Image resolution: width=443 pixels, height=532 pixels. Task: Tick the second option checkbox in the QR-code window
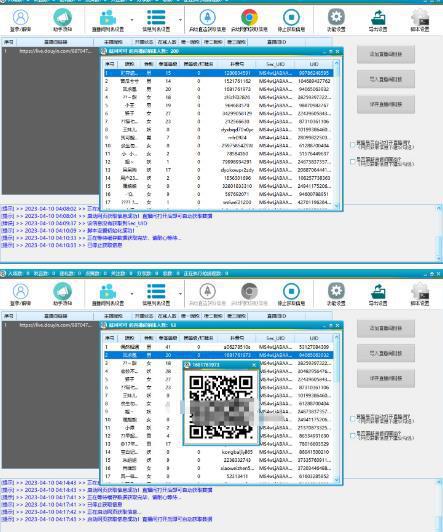click(x=352, y=435)
